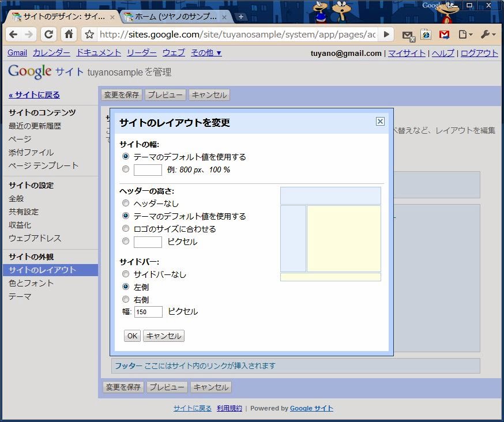Reload the page with the refresh icon
The height and width of the screenshot is (422, 504).
(x=49, y=35)
